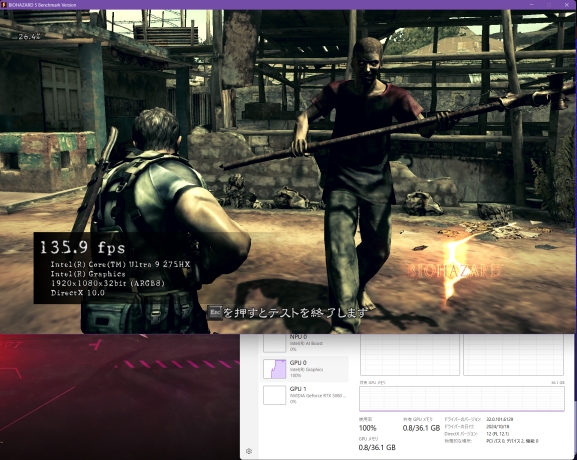Click the DirectX version 12 (FL 12.1) value
The width and height of the screenshot is (577, 460).
tap(498, 434)
